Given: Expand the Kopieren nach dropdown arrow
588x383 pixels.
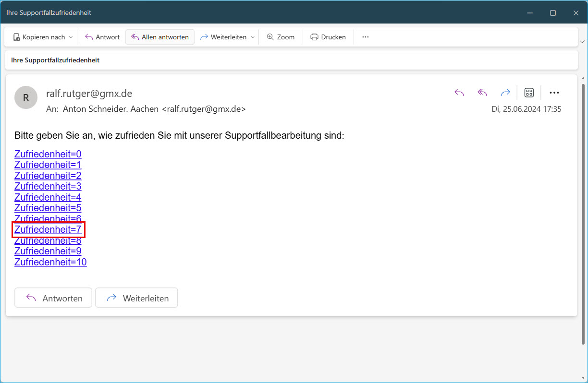Looking at the screenshot, I should pos(71,37).
